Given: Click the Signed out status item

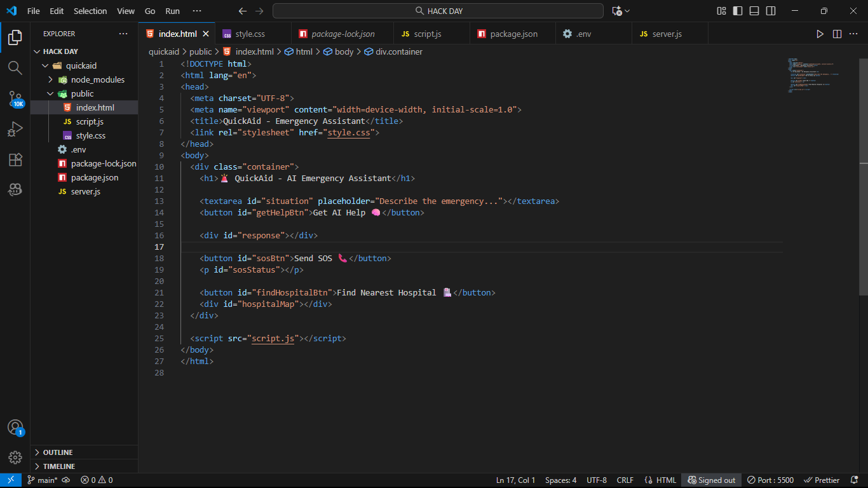Looking at the screenshot, I should pyautogui.click(x=711, y=480).
